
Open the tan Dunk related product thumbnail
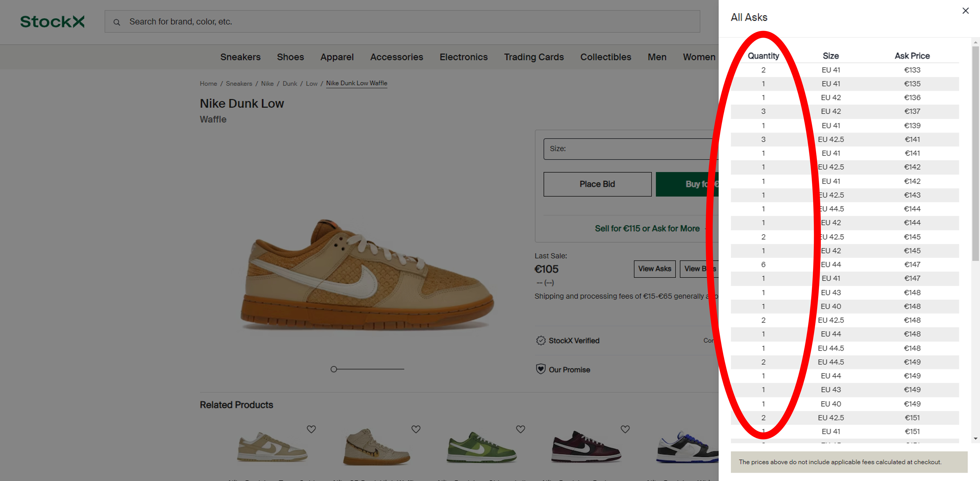tap(272, 447)
